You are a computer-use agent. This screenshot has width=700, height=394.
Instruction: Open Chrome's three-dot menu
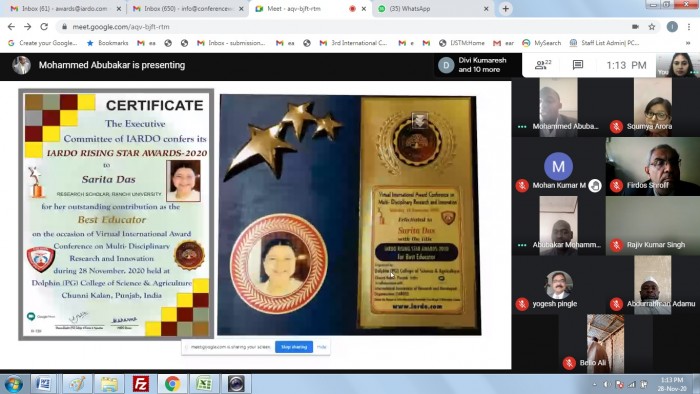click(x=689, y=27)
